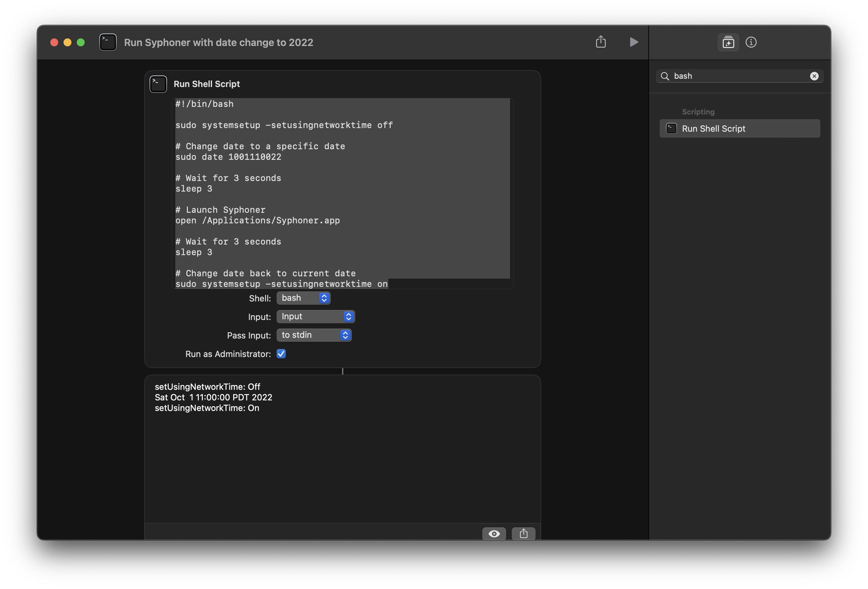Rename shortcut title Run Syphoner with date
The height and width of the screenshot is (589, 868).
pyautogui.click(x=219, y=43)
